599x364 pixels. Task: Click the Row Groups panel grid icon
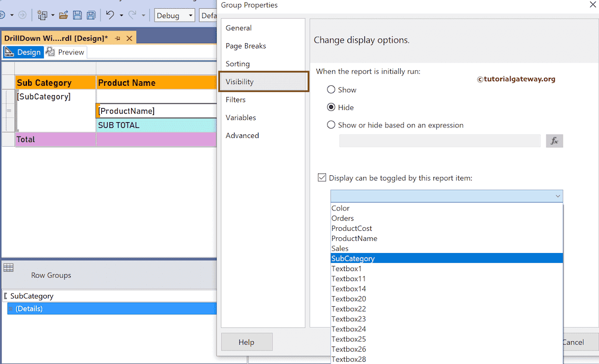(x=8, y=267)
